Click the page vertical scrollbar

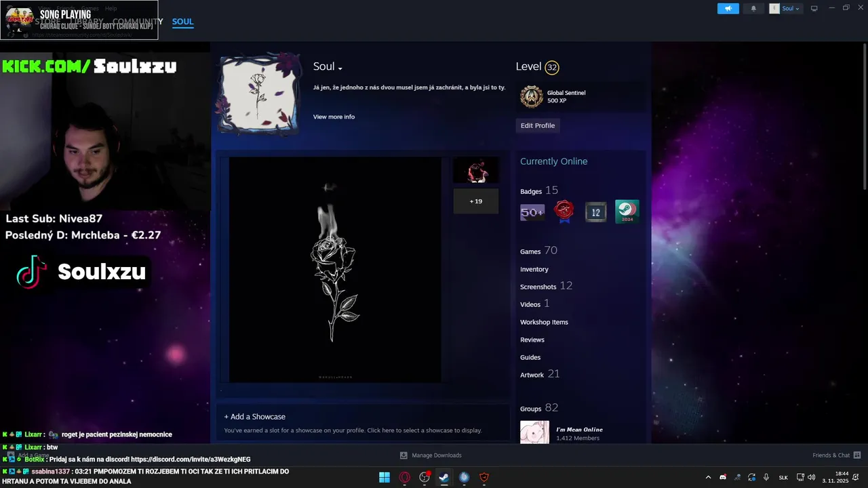(x=864, y=115)
